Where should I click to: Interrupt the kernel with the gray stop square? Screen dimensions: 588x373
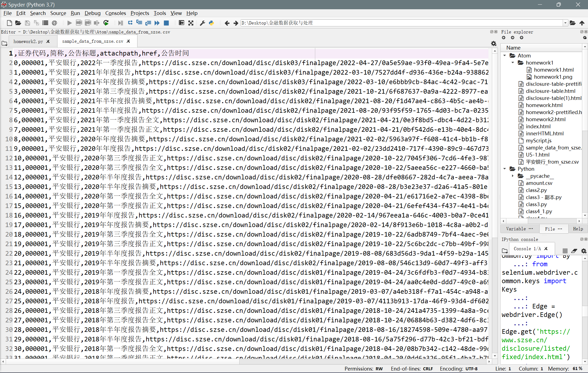coord(565,251)
